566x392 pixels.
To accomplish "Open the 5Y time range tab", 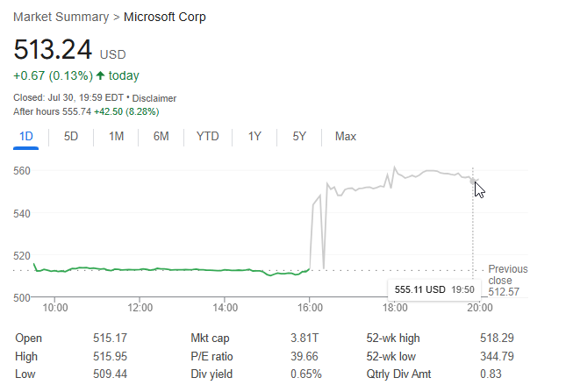I will tap(299, 137).
